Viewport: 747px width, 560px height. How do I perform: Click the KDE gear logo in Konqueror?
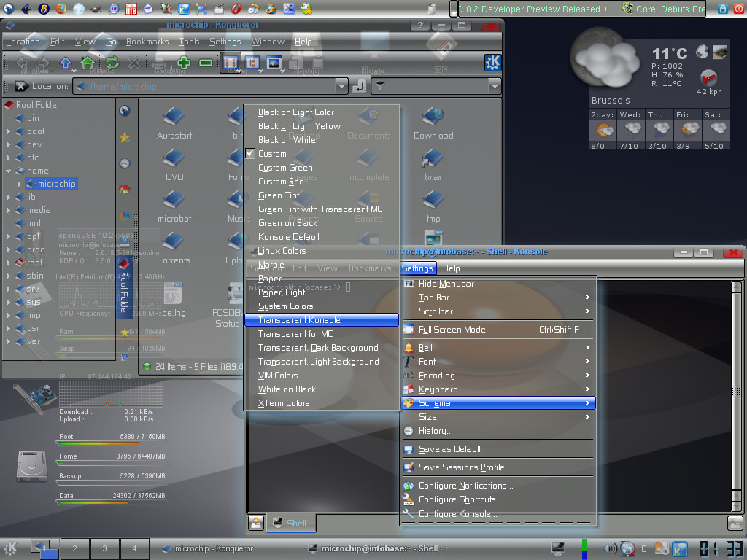(x=492, y=63)
